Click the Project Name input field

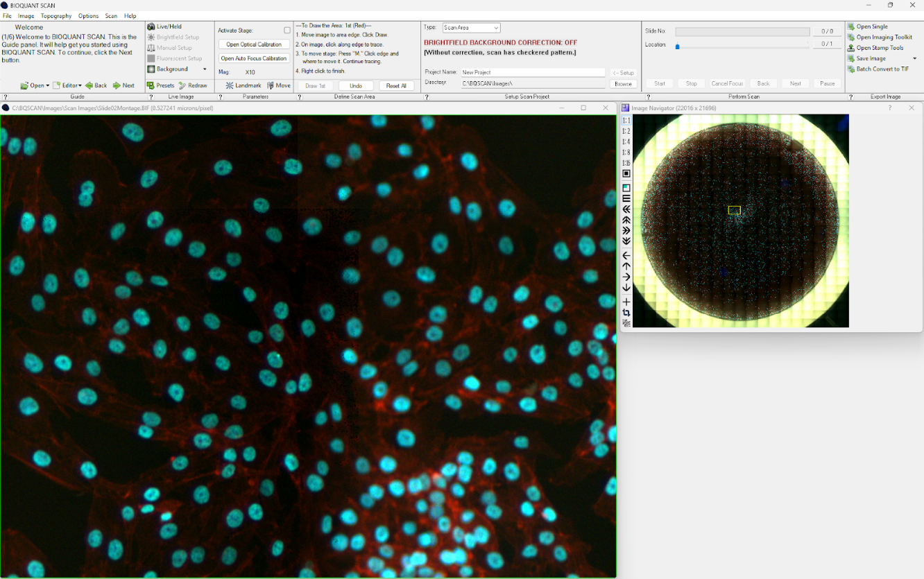533,72
